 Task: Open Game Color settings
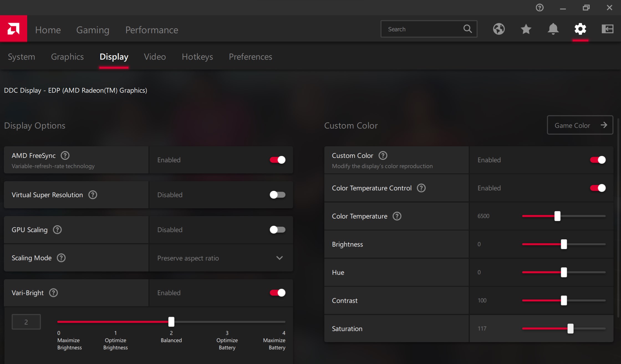580,125
